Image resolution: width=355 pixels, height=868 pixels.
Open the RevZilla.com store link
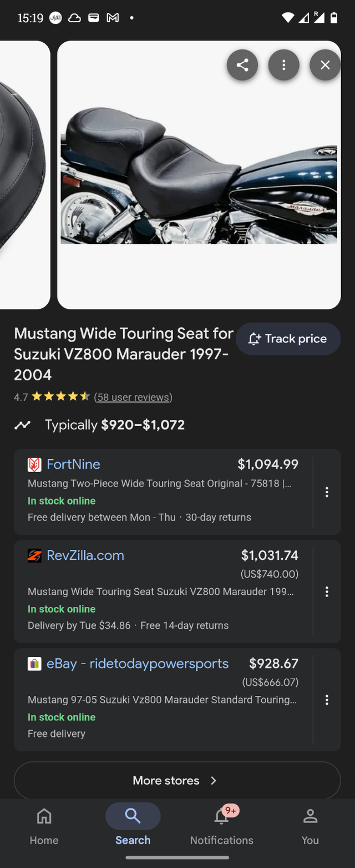pyautogui.click(x=85, y=555)
